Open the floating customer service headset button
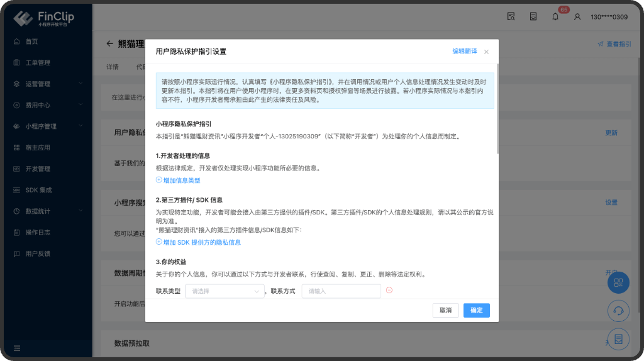The image size is (644, 361). [618, 311]
